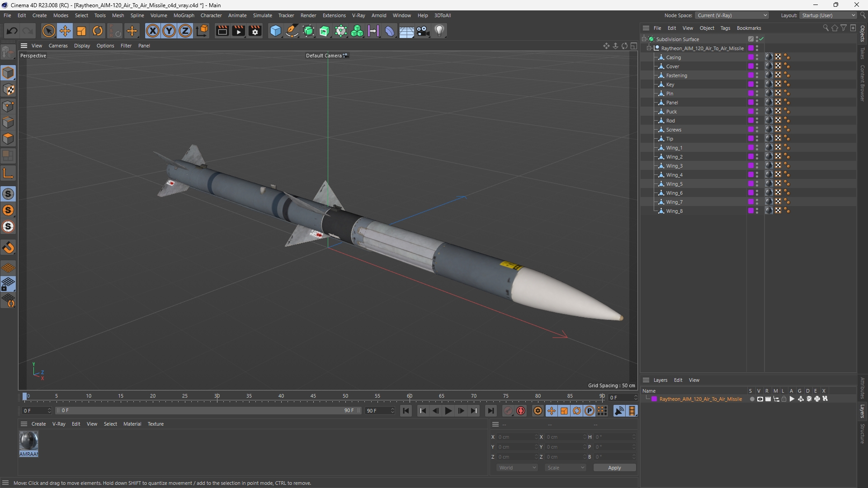Toggle visibility dots for Tip object
Screen dimensions: 868x488
tap(757, 139)
